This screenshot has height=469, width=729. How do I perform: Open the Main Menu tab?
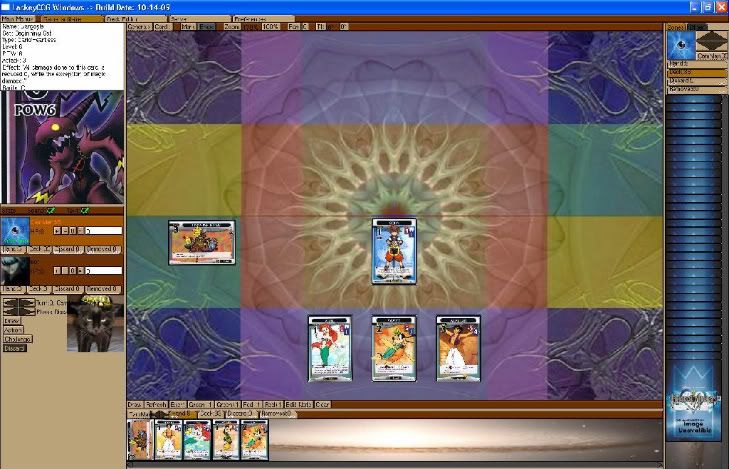click(x=18, y=19)
